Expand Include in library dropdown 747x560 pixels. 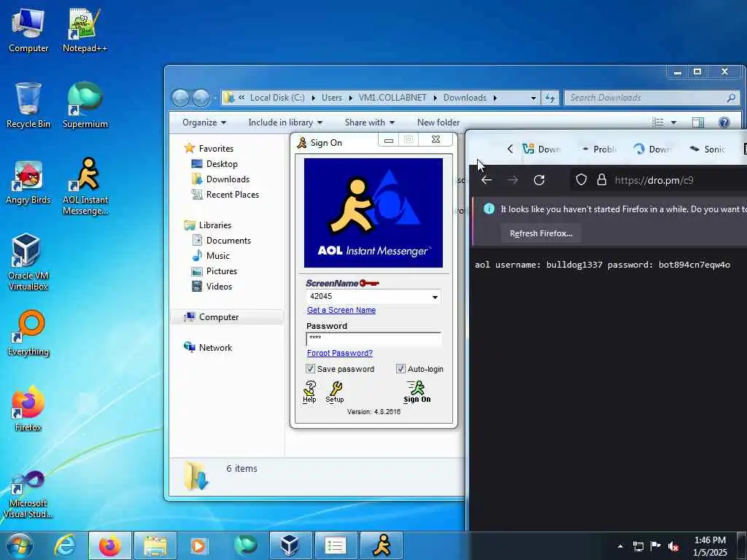[x=285, y=122]
